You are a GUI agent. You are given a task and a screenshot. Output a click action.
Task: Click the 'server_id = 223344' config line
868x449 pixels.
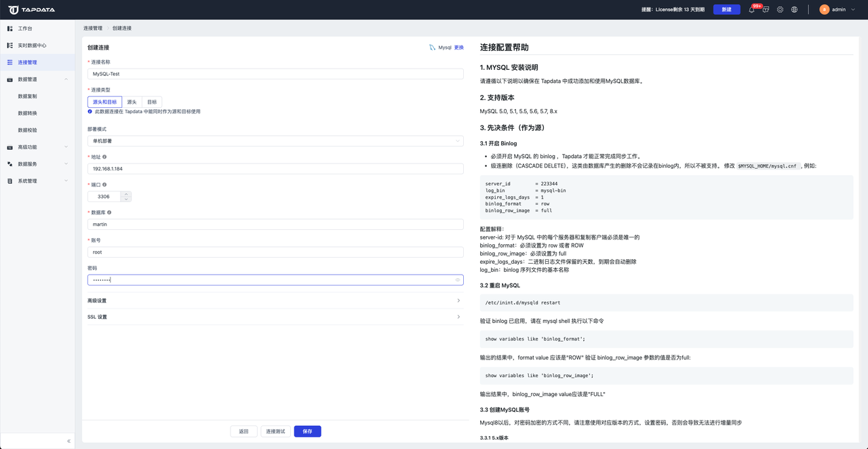pos(521,184)
